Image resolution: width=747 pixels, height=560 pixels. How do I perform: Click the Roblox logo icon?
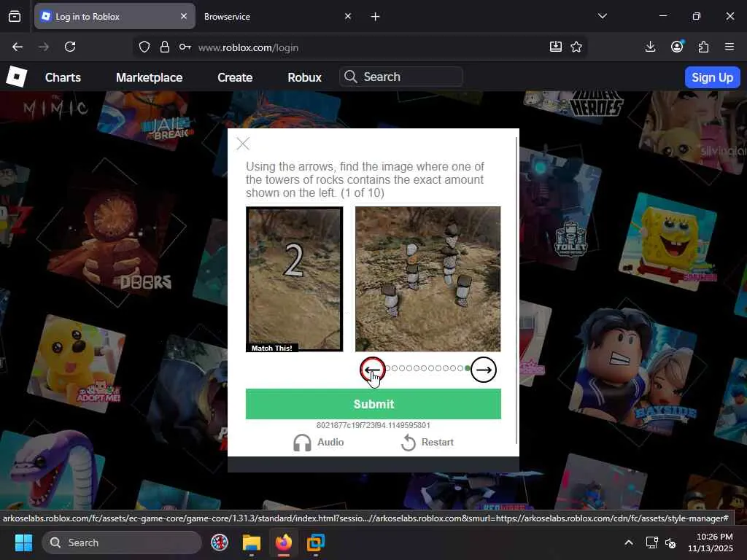pyautogui.click(x=17, y=77)
